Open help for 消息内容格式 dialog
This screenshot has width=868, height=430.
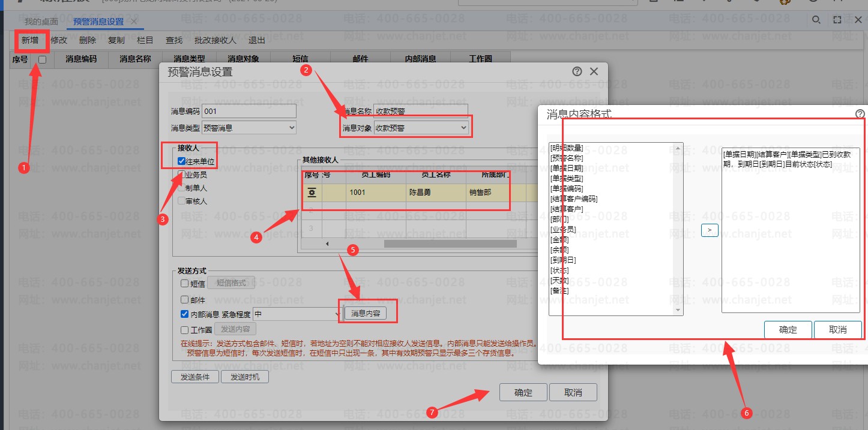tap(860, 114)
